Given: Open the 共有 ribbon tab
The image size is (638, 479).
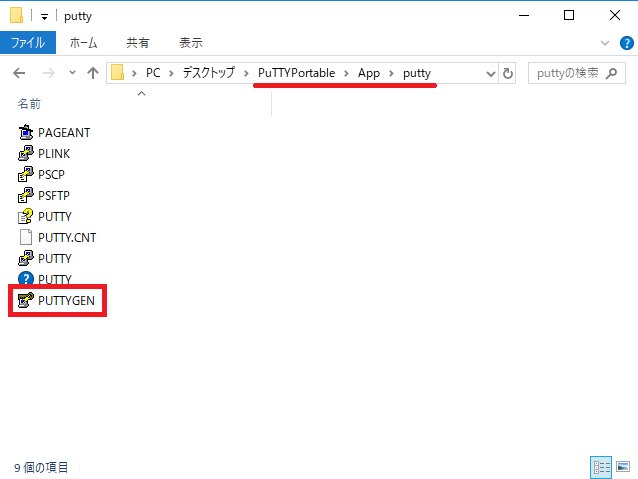Looking at the screenshot, I should pos(138,43).
